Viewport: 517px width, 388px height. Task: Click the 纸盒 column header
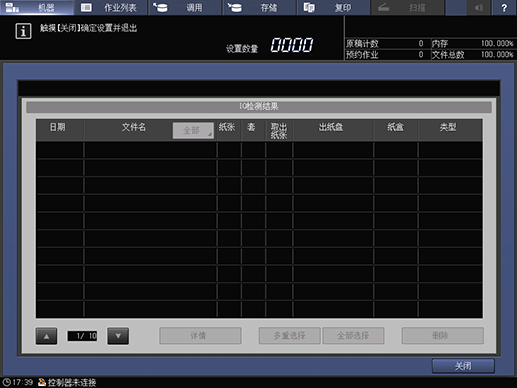click(396, 130)
